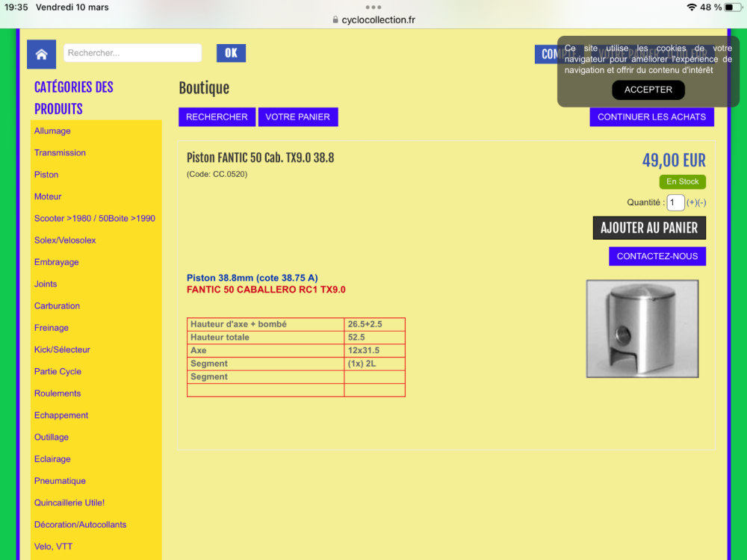Open the Solex/Velosolex category
Viewport: 747px width, 560px height.
point(65,240)
